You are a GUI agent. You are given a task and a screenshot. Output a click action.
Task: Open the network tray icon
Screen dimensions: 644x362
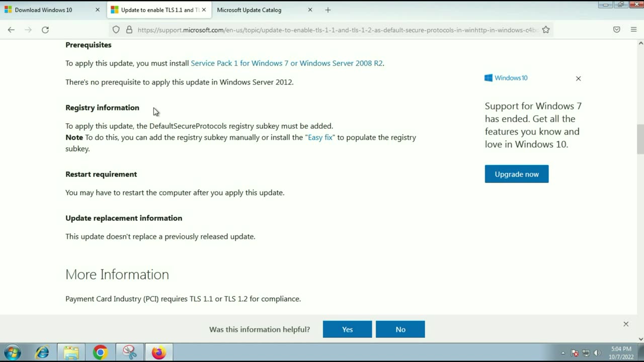586,353
